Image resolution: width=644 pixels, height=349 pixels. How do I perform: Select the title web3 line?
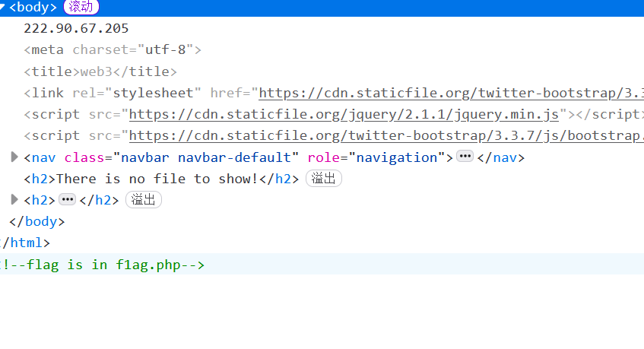point(100,71)
